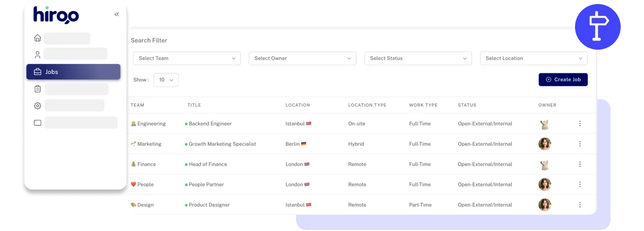The image size is (644, 231).
Task: Click the LOCATION column header
Action: [x=298, y=105]
